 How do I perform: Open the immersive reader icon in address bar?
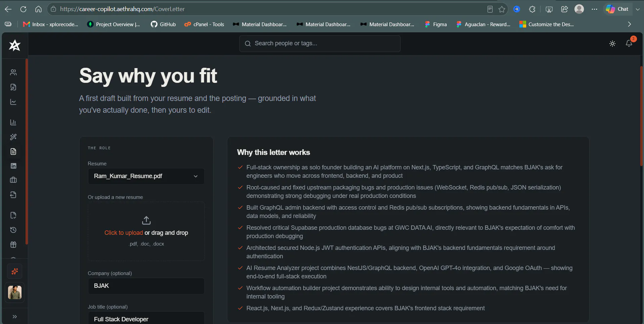tap(490, 9)
